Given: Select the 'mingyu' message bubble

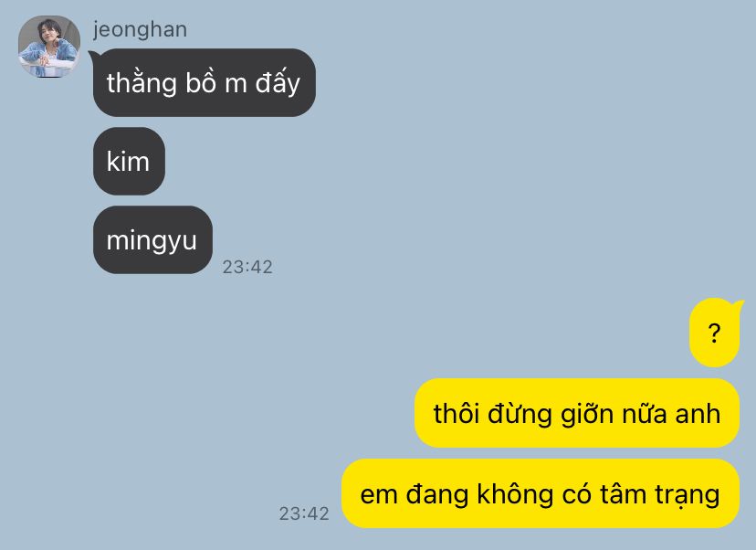Looking at the screenshot, I should click(x=152, y=239).
